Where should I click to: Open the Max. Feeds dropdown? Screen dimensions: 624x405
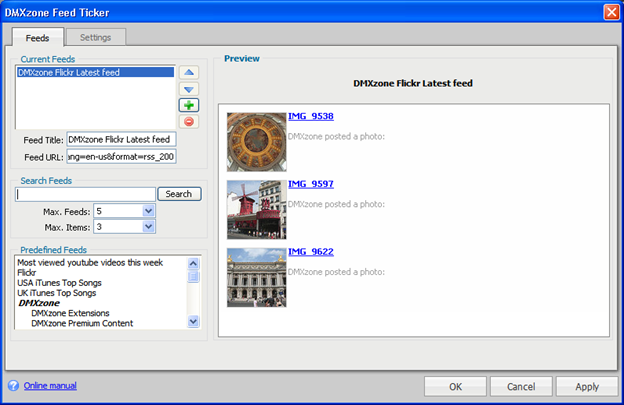(x=148, y=211)
